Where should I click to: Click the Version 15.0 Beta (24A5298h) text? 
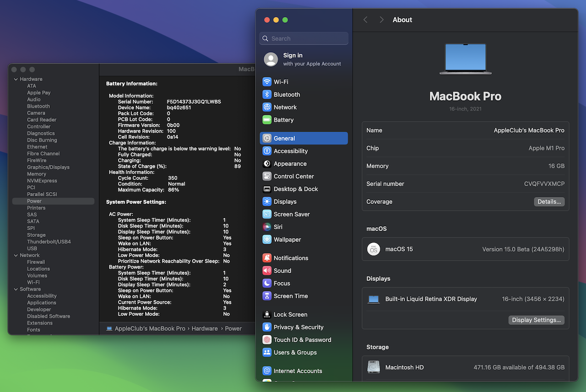click(x=523, y=249)
